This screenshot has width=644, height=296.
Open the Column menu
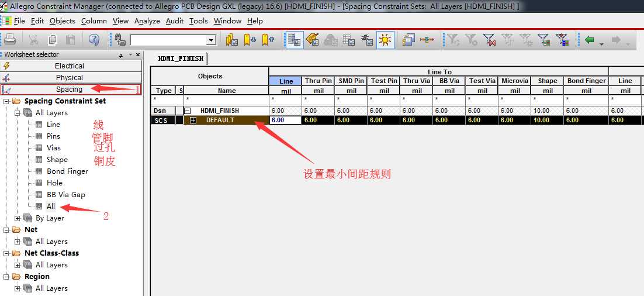tap(94, 21)
